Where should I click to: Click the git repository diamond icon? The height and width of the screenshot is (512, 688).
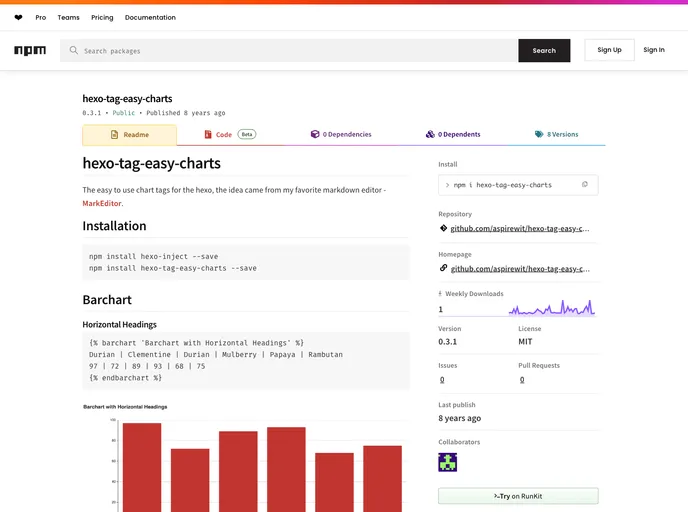(443, 228)
